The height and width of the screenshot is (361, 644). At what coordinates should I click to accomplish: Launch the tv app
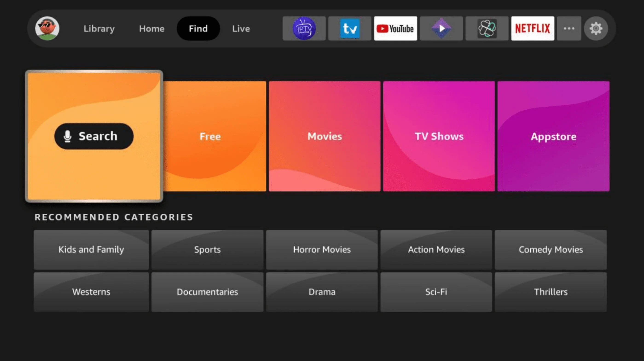click(x=349, y=28)
